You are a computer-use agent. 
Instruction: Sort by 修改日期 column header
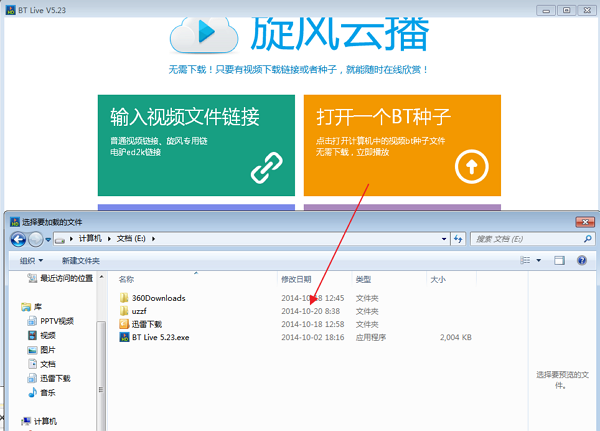pos(296,279)
